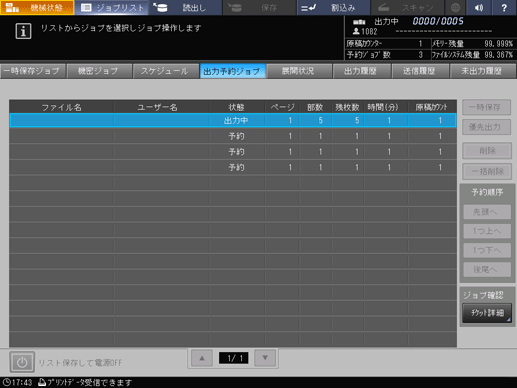
Task: Open the 未出力履歴 tab
Action: 482,71
